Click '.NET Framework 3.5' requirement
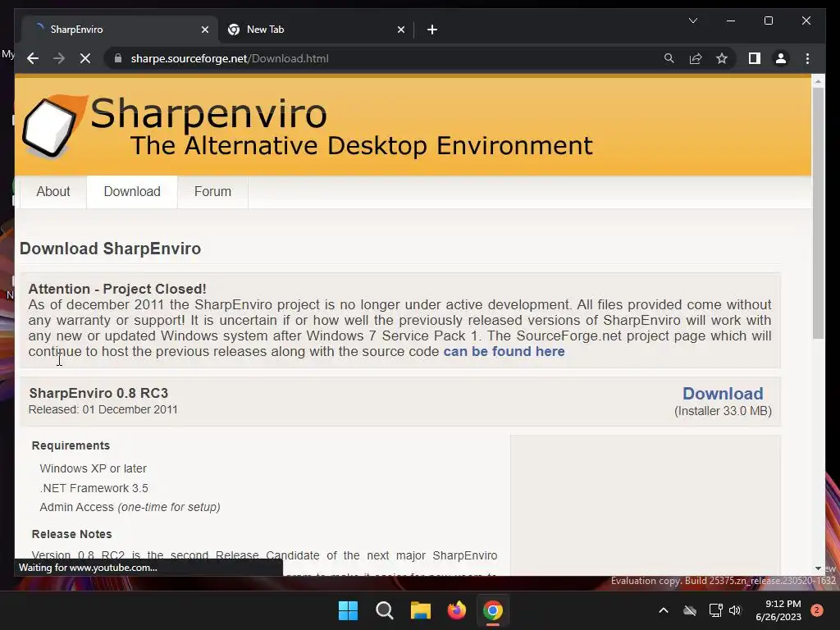The height and width of the screenshot is (630, 840). (94, 488)
